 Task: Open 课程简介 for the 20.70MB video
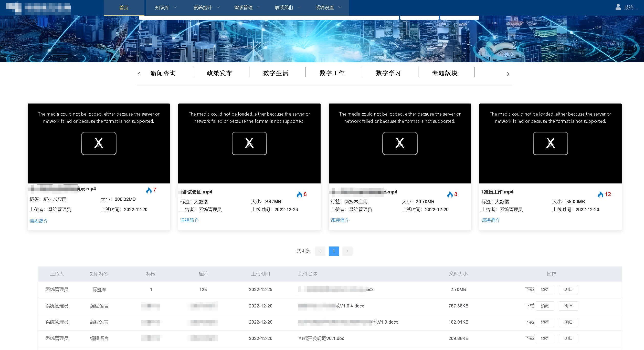tap(340, 220)
